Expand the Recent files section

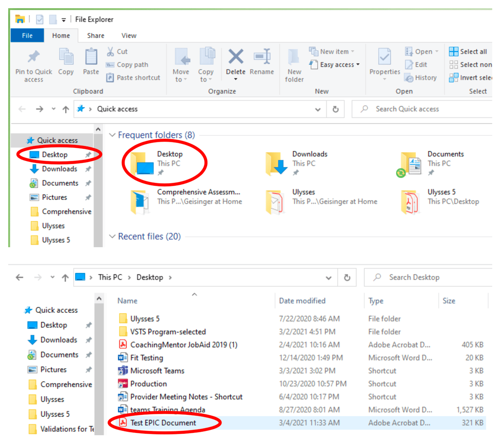[112, 236]
